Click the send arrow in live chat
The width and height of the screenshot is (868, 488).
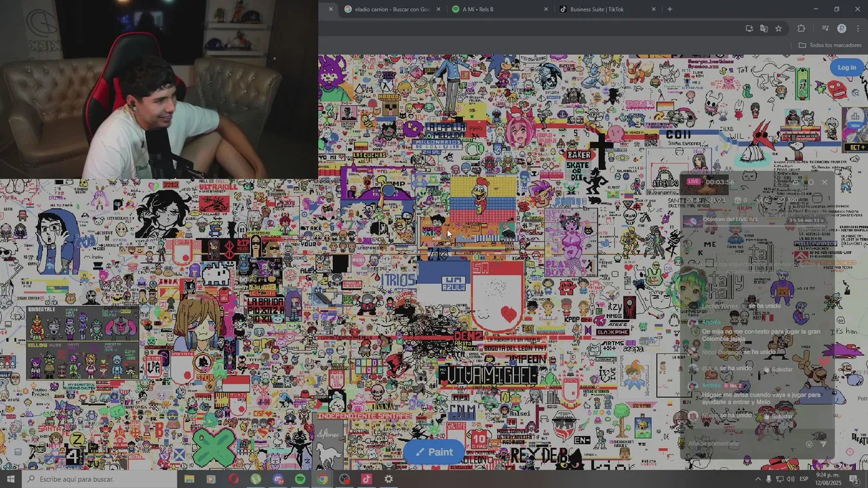(x=823, y=444)
